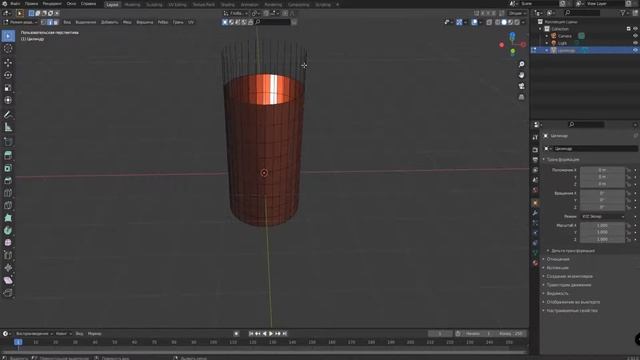Switch to the Modeling workspace tab
This screenshot has width=640, height=360.
tap(132, 4)
